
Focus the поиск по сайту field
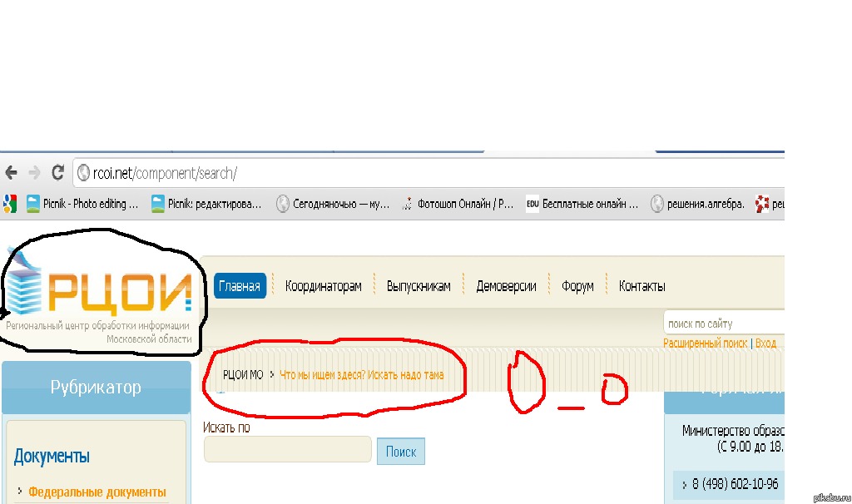click(724, 324)
